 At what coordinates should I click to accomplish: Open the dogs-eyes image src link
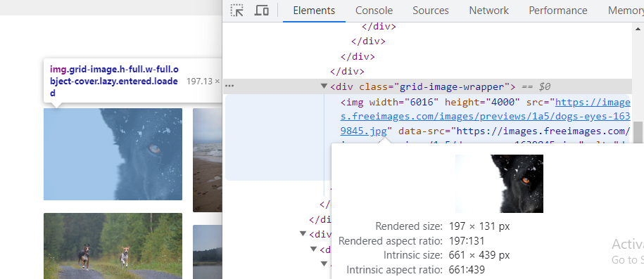(485, 117)
